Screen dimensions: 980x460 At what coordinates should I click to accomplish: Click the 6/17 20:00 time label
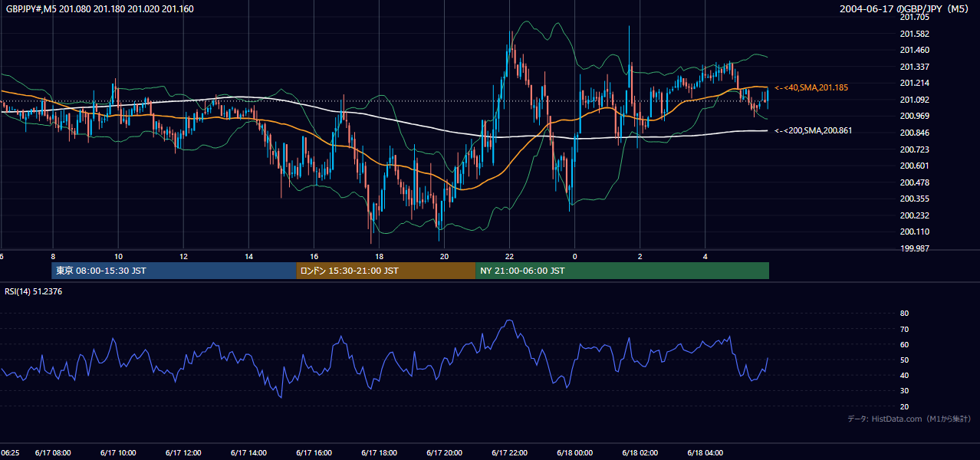click(x=444, y=453)
